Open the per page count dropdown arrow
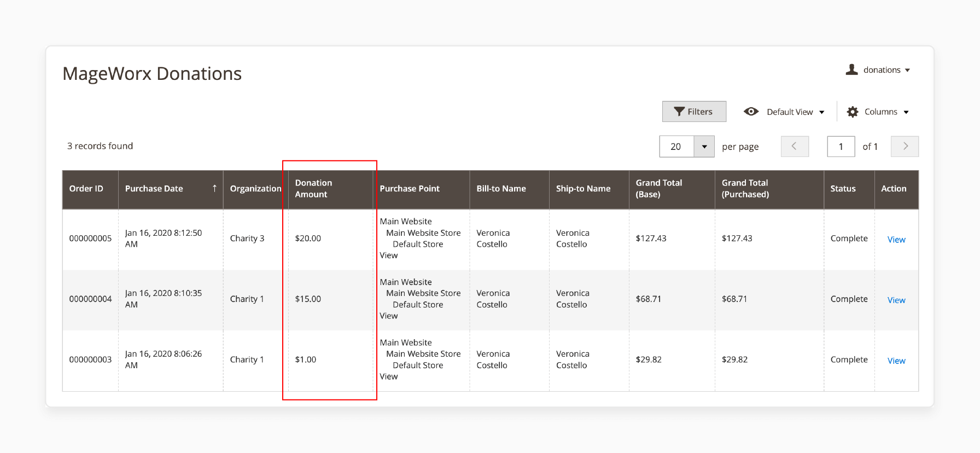 (x=704, y=147)
